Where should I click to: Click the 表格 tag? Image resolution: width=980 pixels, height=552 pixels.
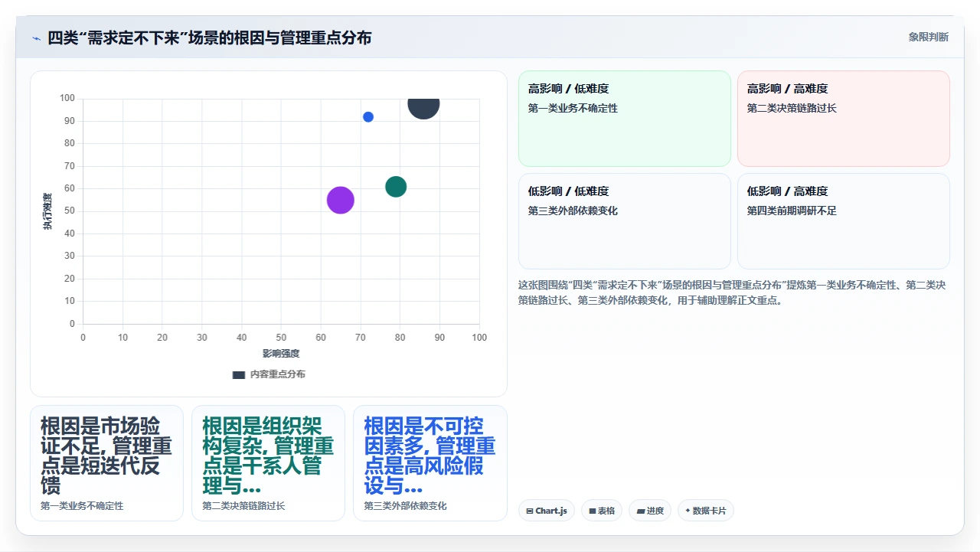tap(602, 511)
